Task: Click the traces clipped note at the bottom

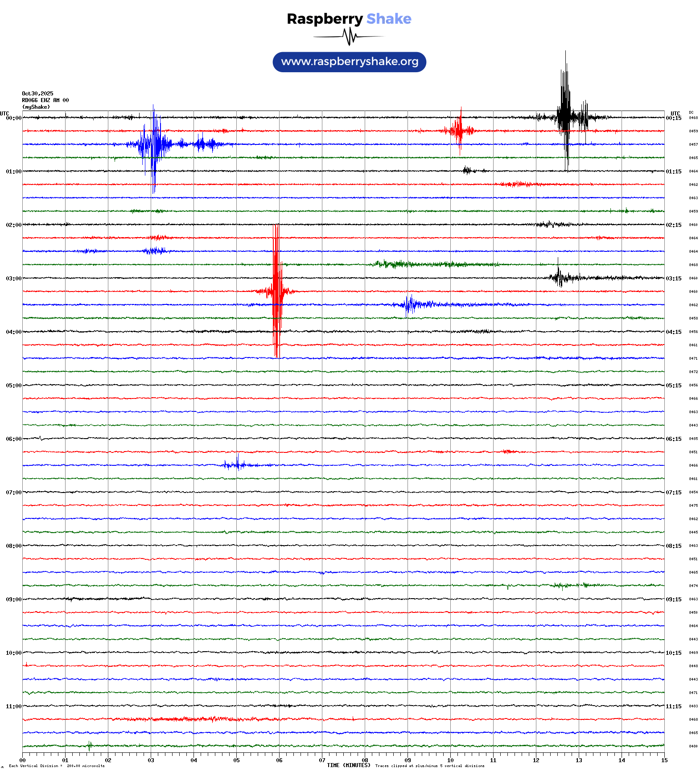Action: tap(429, 766)
